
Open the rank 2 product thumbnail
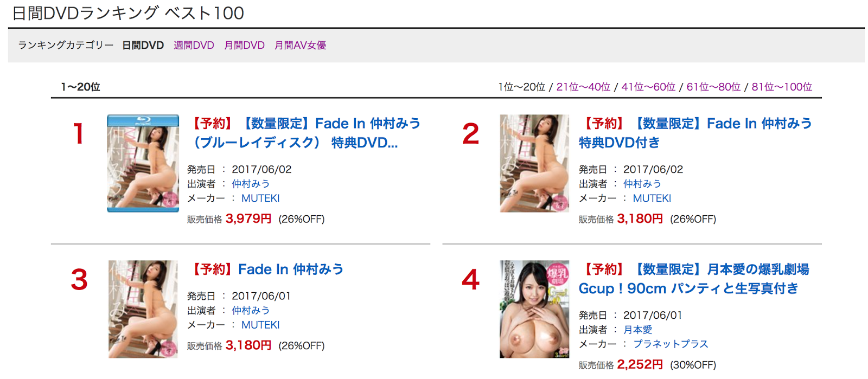click(x=534, y=163)
